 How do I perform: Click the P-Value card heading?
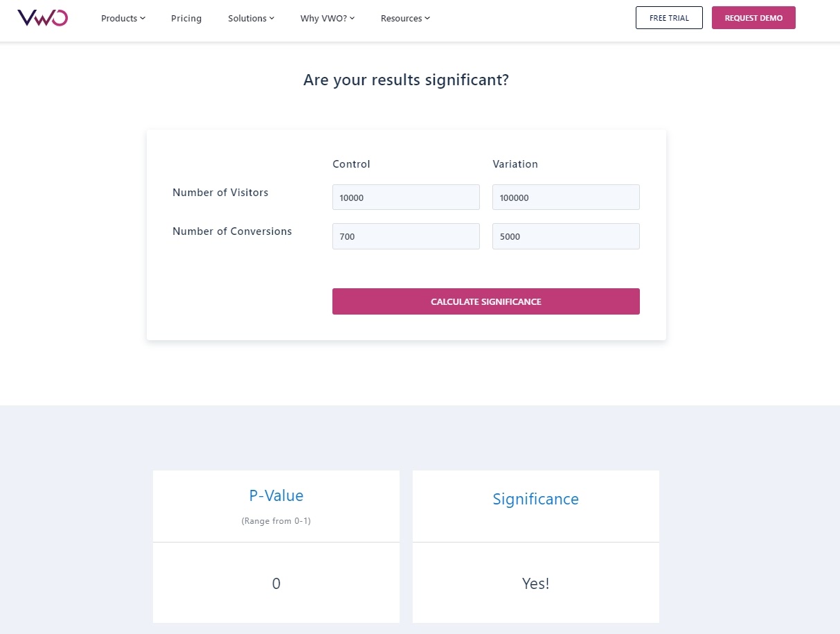(276, 495)
